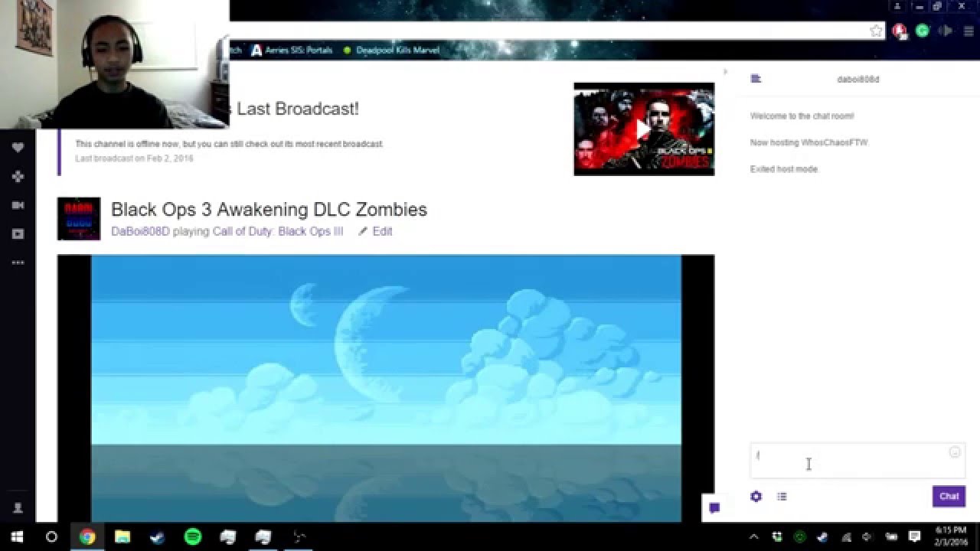Play the Black Ops 3 Zombies thumbnail
Image resolution: width=980 pixels, height=551 pixels.
pos(644,129)
